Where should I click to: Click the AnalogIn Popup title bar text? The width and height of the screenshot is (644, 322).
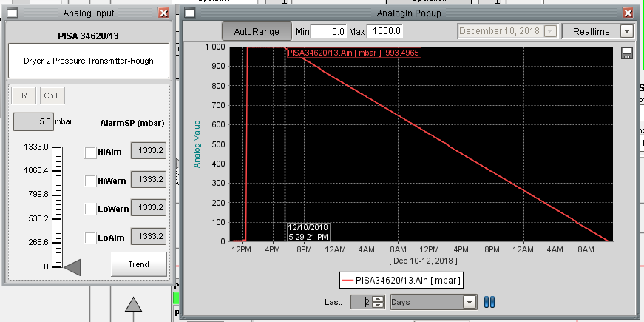[x=409, y=13]
